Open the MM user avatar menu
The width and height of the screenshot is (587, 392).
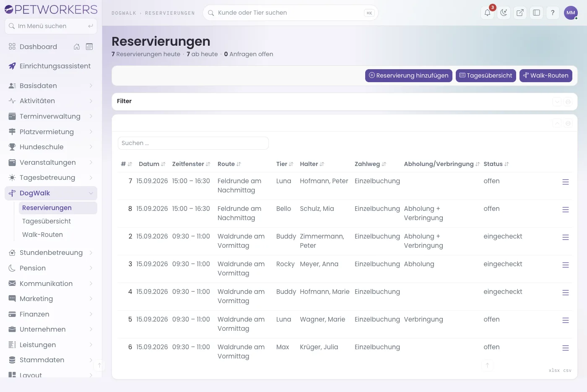(x=571, y=13)
